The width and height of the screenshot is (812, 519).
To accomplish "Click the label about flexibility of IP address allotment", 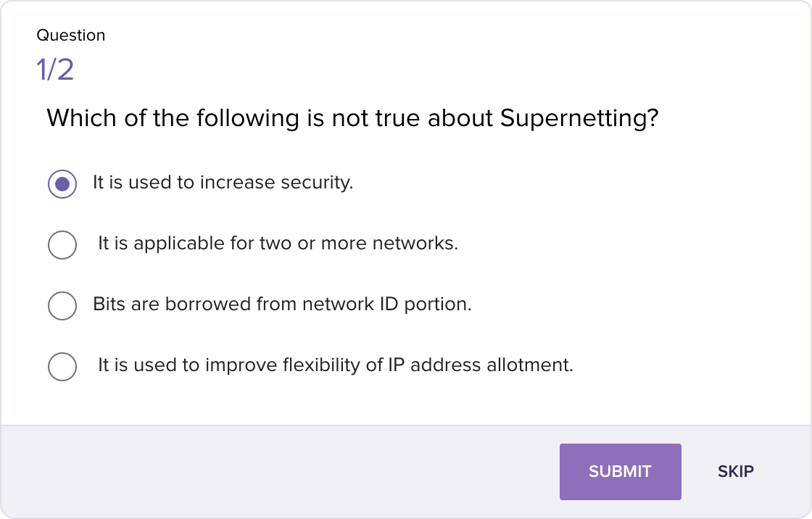I will [x=335, y=365].
